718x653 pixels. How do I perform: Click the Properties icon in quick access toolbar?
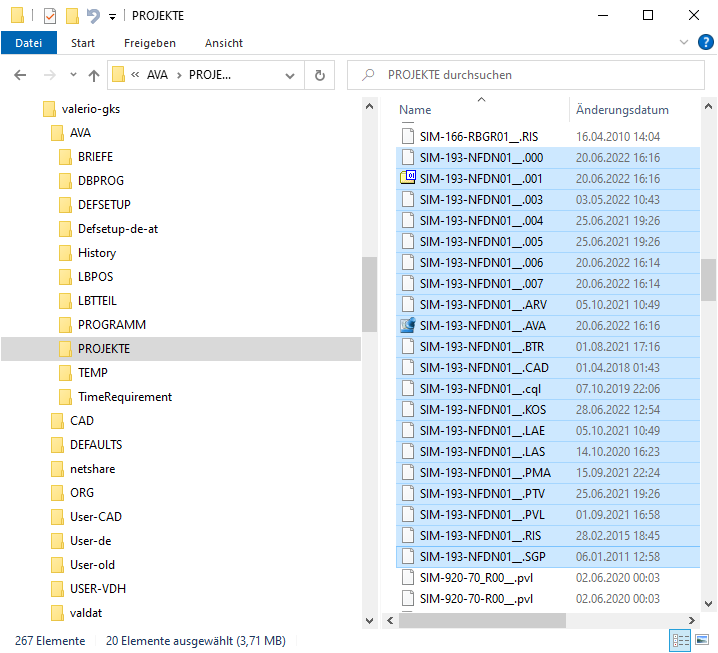coord(50,16)
